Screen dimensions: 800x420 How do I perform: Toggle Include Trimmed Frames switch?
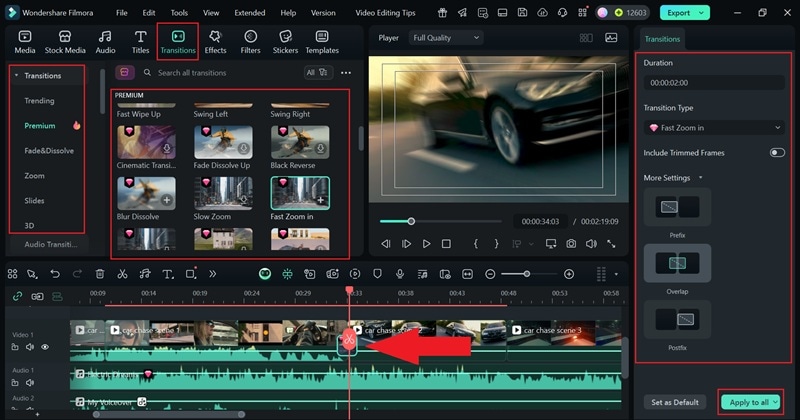(776, 153)
